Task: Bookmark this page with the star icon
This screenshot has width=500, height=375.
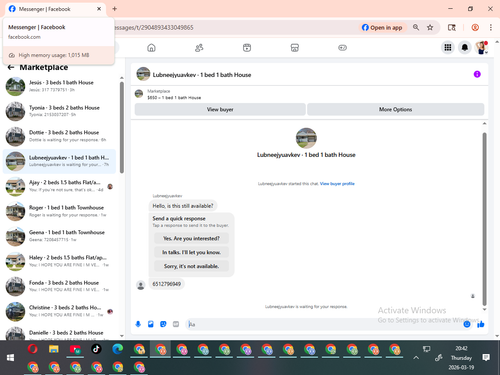Action: (430, 27)
